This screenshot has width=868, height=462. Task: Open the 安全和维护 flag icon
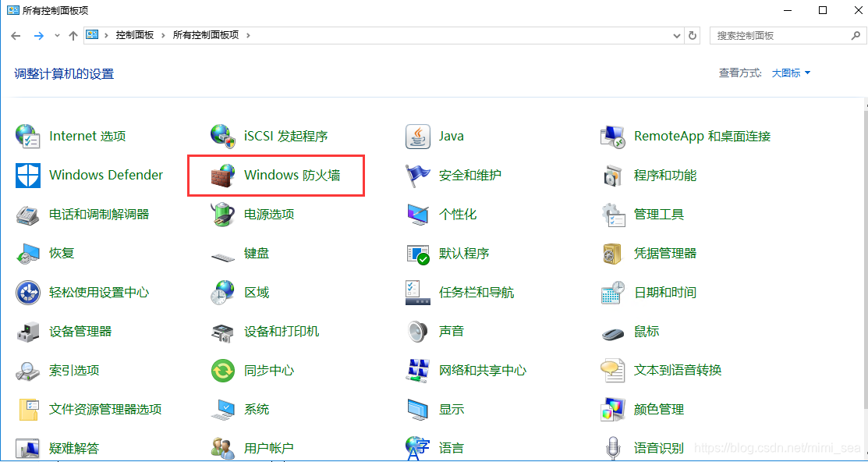(418, 176)
